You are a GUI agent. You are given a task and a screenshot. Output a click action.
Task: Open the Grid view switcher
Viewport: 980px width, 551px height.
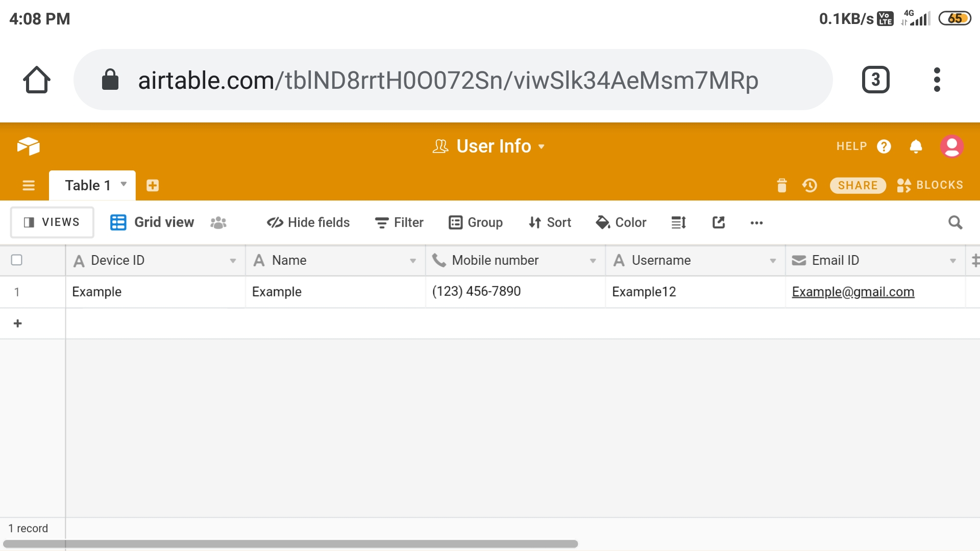click(152, 222)
